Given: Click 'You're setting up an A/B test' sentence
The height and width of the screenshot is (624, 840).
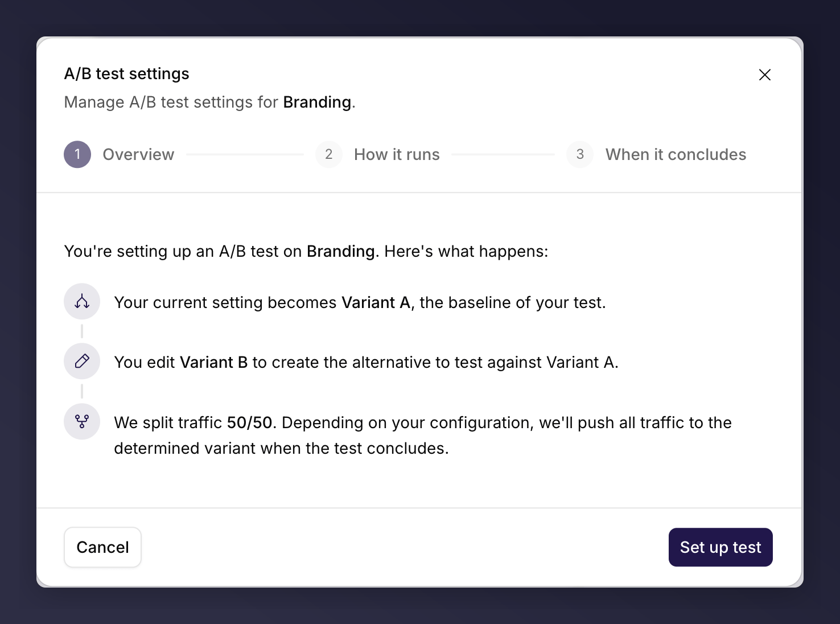Looking at the screenshot, I should click(306, 251).
